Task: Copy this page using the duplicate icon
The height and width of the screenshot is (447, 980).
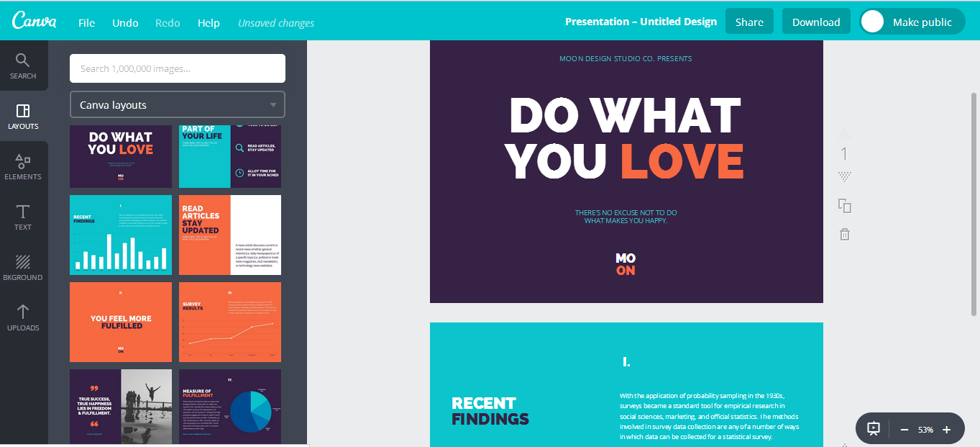Action: coord(845,206)
